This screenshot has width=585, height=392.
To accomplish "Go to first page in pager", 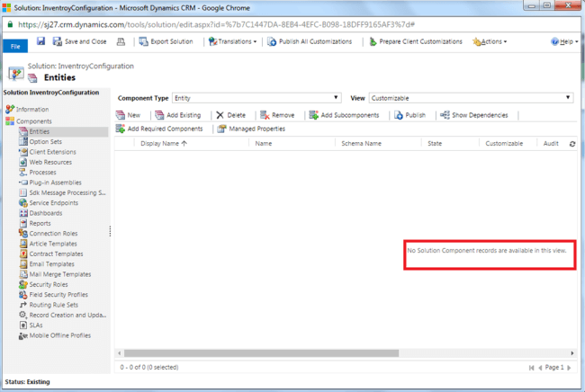I will click(x=531, y=368).
